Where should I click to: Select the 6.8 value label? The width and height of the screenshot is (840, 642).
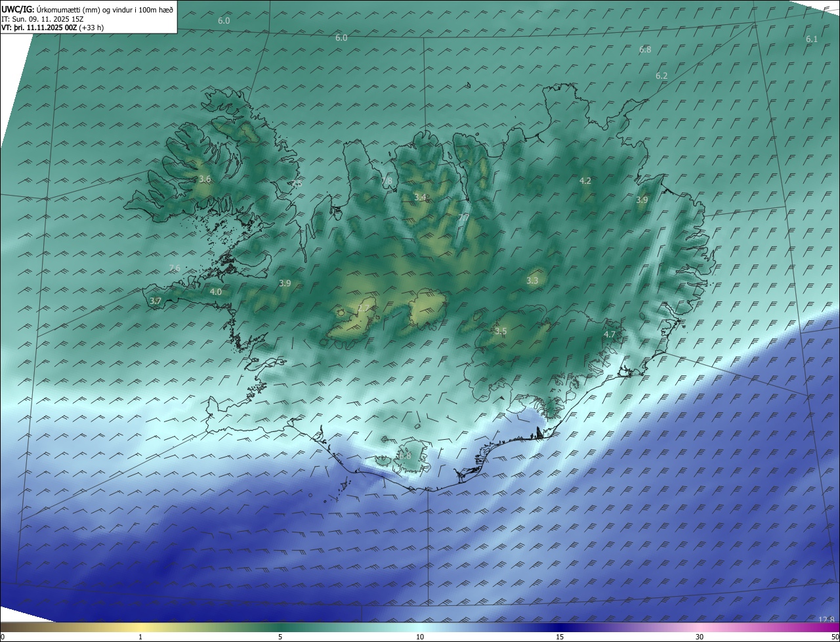pos(645,50)
